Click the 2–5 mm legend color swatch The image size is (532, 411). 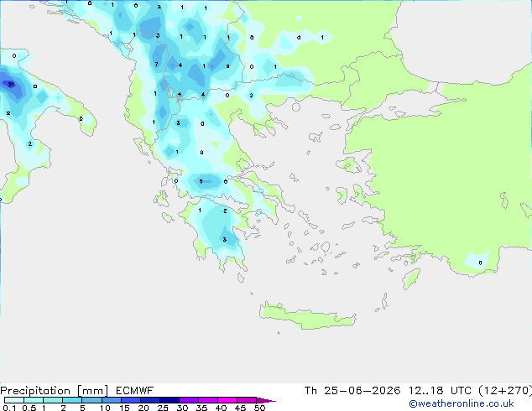[72, 400]
